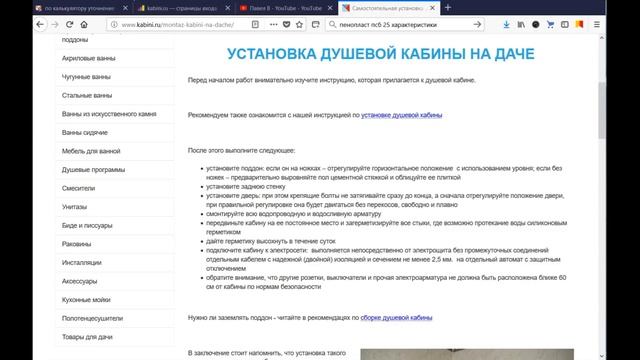Close the YouTube tab
This screenshot has height=360, width=640.
(330, 8)
